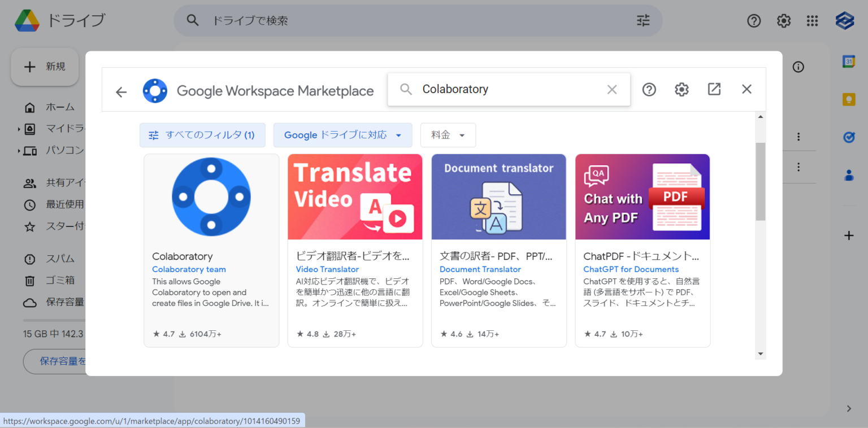This screenshot has width=868, height=428.
Task: Open the Video Translator app thumbnail
Action: pos(355,196)
